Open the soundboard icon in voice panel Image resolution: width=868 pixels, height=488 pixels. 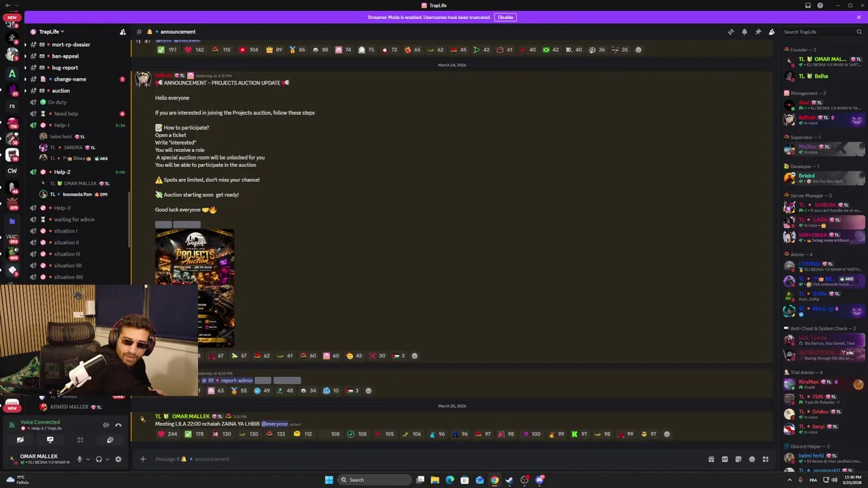110,440
